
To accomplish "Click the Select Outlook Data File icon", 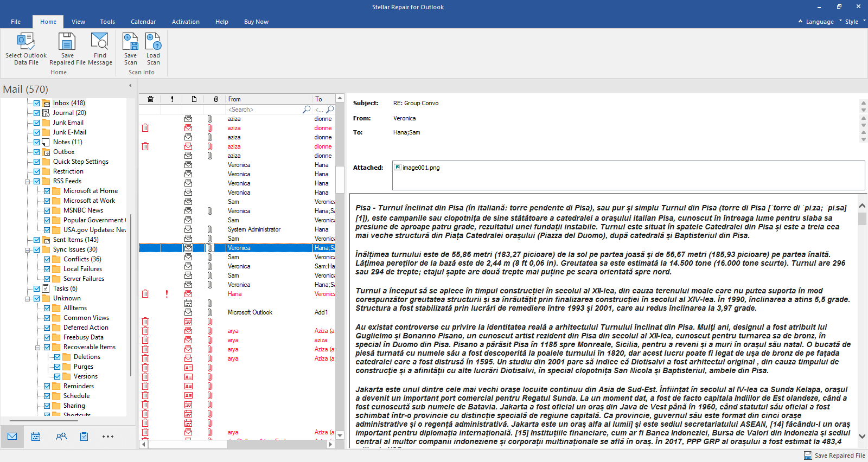I will pyautogui.click(x=26, y=41).
